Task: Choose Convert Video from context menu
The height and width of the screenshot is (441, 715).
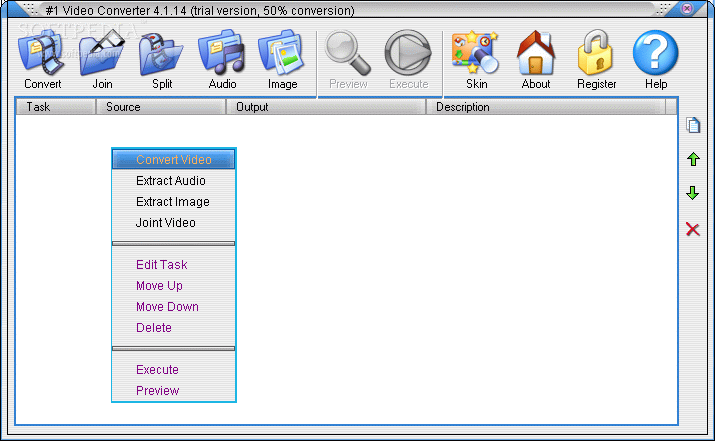Action: click(x=174, y=160)
